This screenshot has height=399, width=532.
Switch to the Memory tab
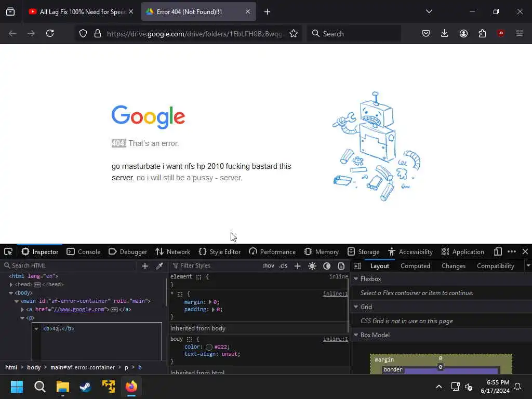(x=321, y=252)
